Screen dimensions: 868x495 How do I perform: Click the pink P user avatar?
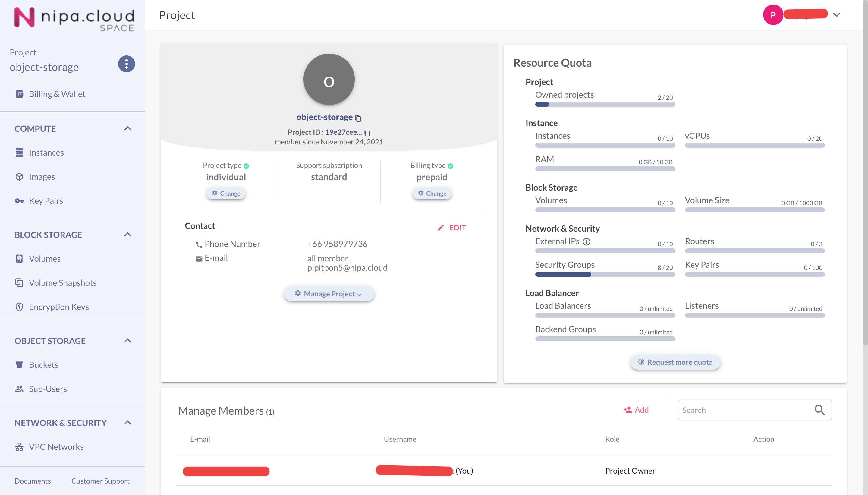pos(773,15)
